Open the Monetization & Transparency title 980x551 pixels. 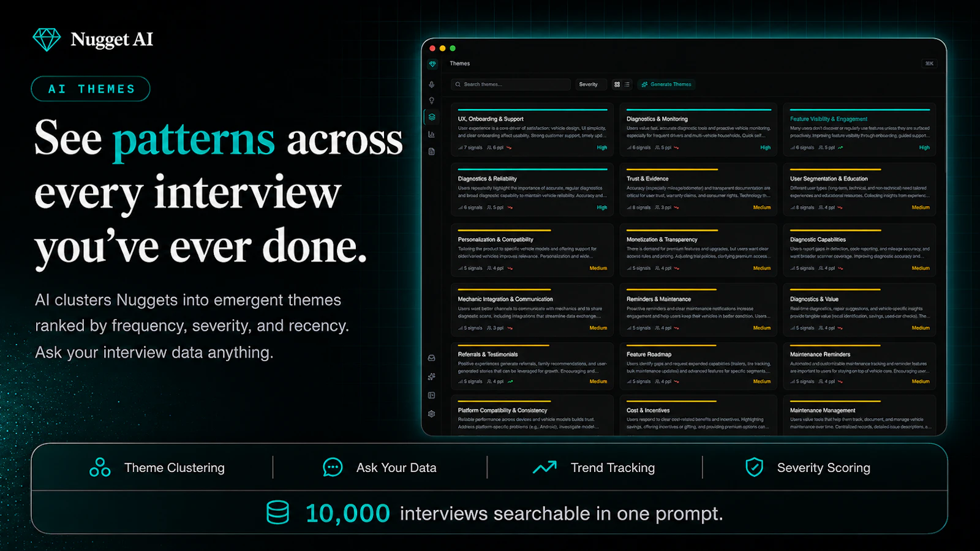[x=662, y=239]
